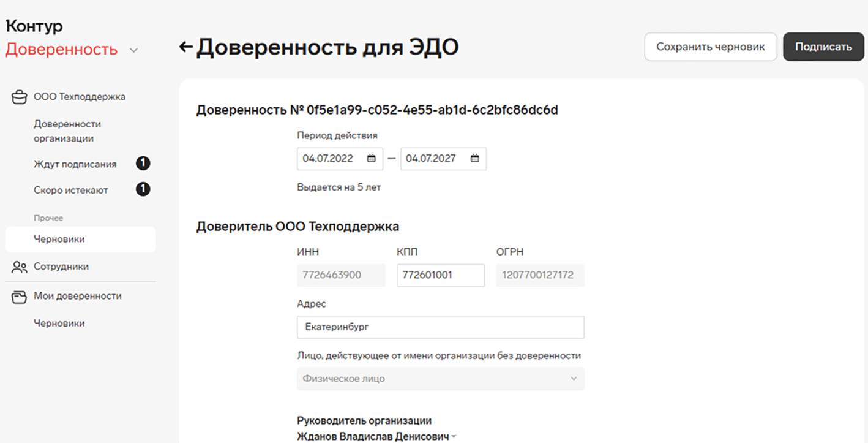
Task: Click the badge counter next to Скоро истекают
Action: click(143, 190)
